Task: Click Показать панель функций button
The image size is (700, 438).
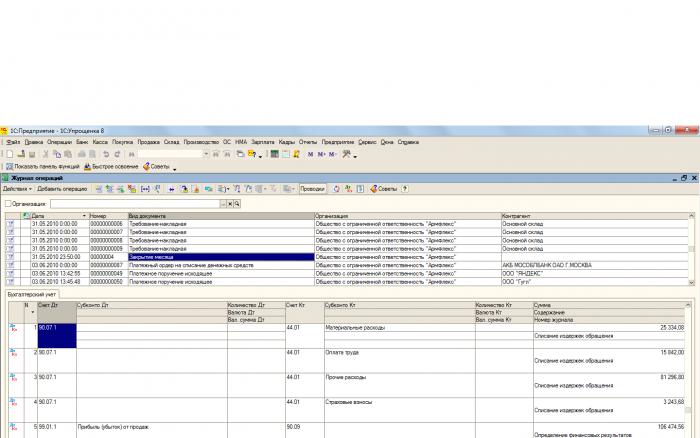Action: (x=43, y=167)
